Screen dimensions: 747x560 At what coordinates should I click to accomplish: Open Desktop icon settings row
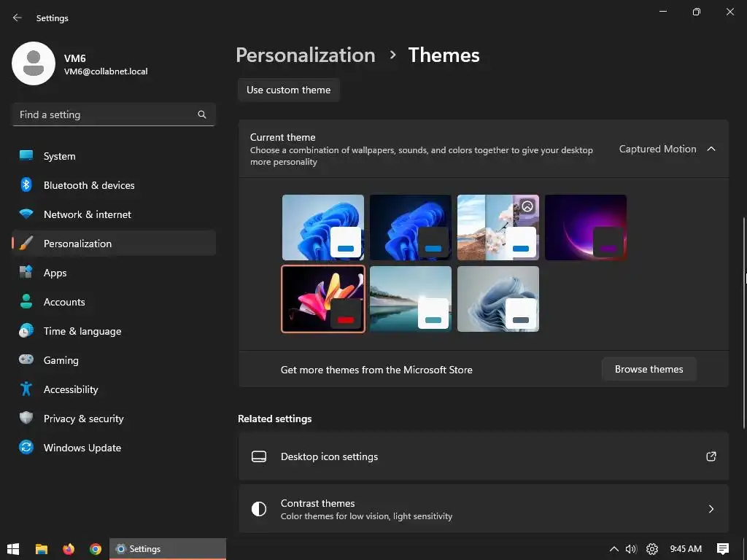tap(484, 456)
